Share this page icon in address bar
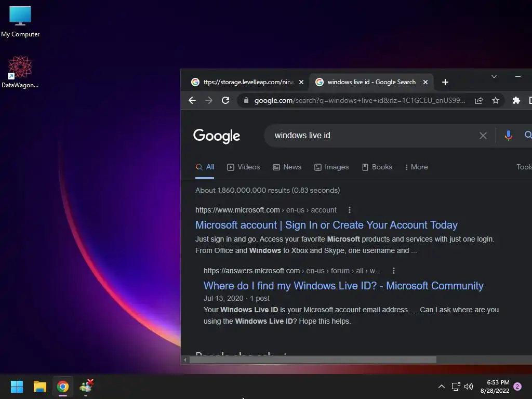This screenshot has width=532, height=399. tap(478, 100)
